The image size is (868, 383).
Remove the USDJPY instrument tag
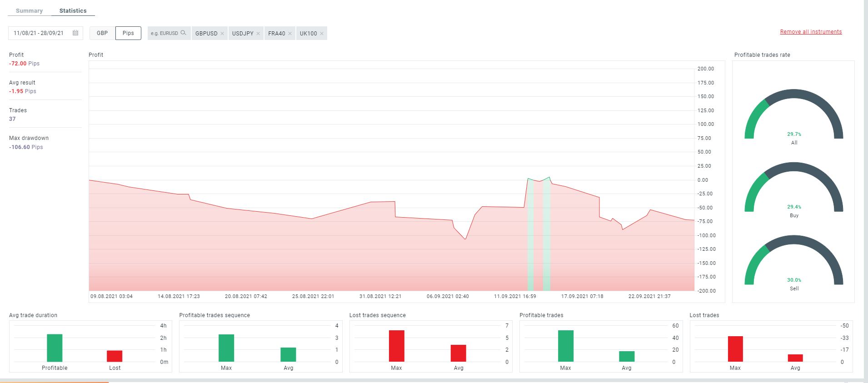[258, 34]
